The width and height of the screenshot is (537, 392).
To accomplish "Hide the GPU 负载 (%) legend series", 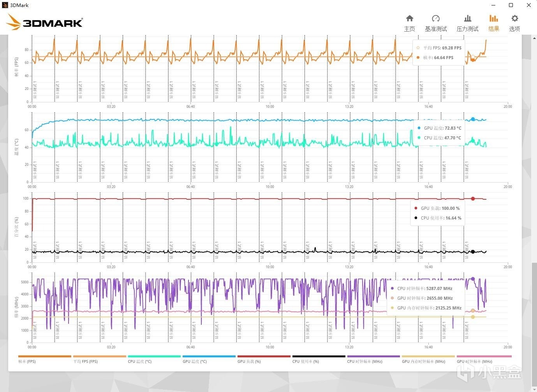I will (x=264, y=359).
